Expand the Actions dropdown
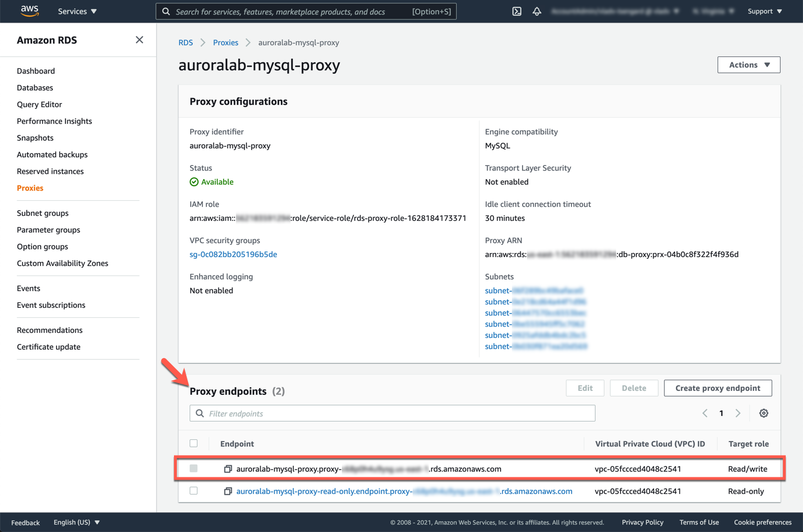The width and height of the screenshot is (803, 532). point(748,65)
